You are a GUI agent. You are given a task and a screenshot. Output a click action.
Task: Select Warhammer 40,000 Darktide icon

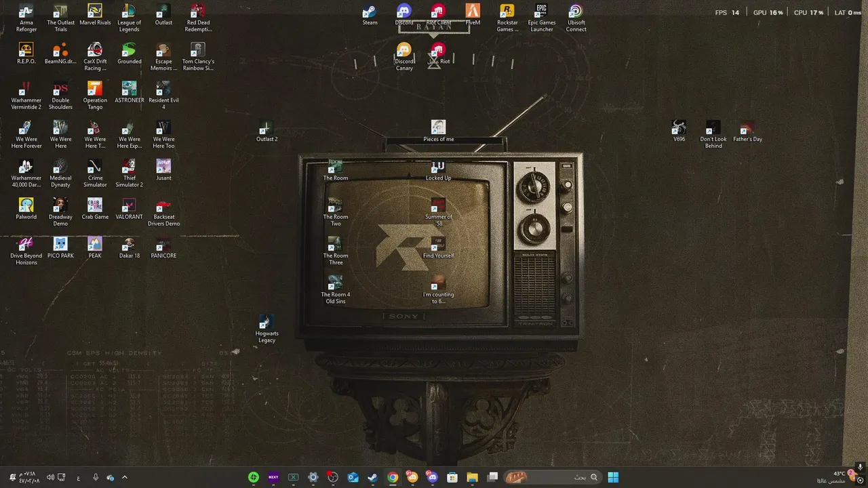pyautogui.click(x=26, y=174)
